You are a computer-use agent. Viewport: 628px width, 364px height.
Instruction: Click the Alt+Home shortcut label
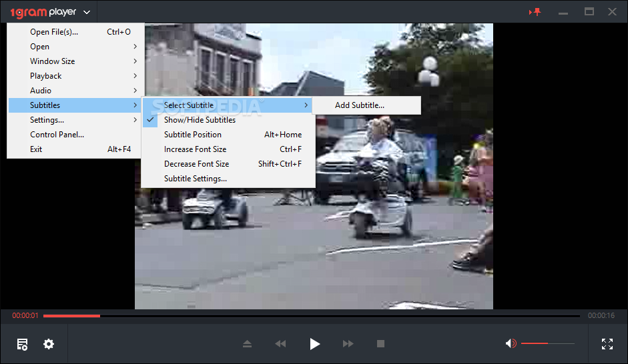tap(283, 135)
